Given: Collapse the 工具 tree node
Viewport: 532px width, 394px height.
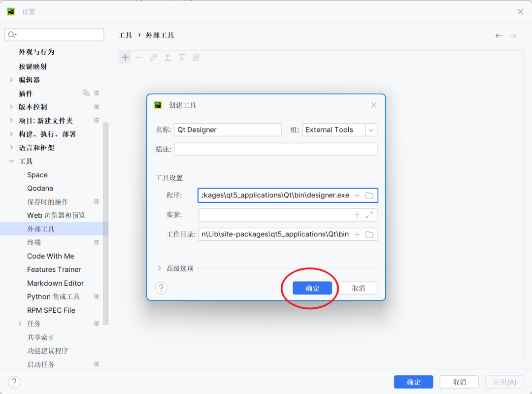Looking at the screenshot, I should coord(11,161).
